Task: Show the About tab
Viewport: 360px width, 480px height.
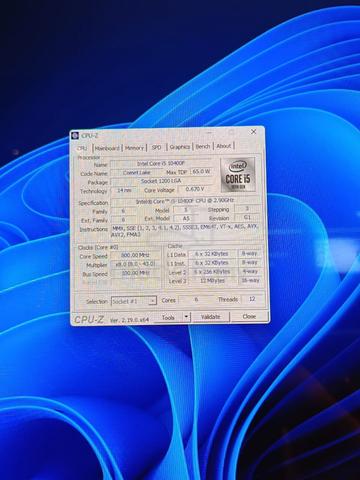Action: coord(224,146)
